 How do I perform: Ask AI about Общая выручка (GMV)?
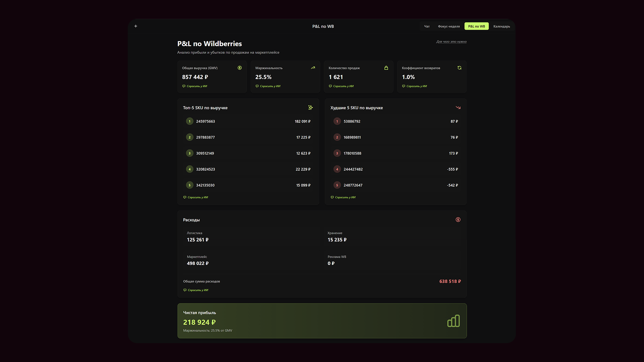pyautogui.click(x=197, y=86)
